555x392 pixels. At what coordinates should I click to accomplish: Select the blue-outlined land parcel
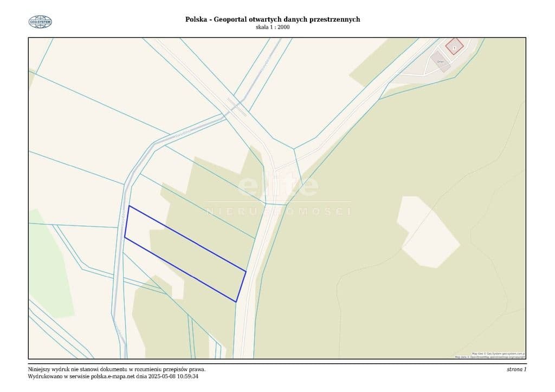tap(185, 253)
